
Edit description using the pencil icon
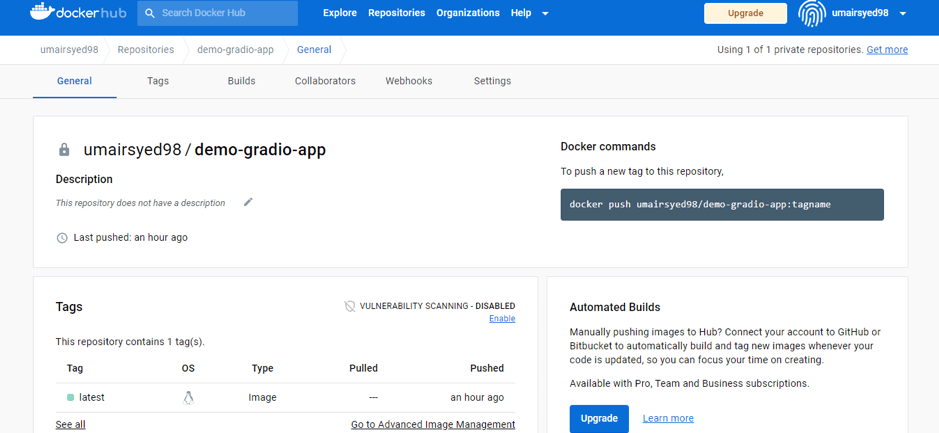coord(248,202)
